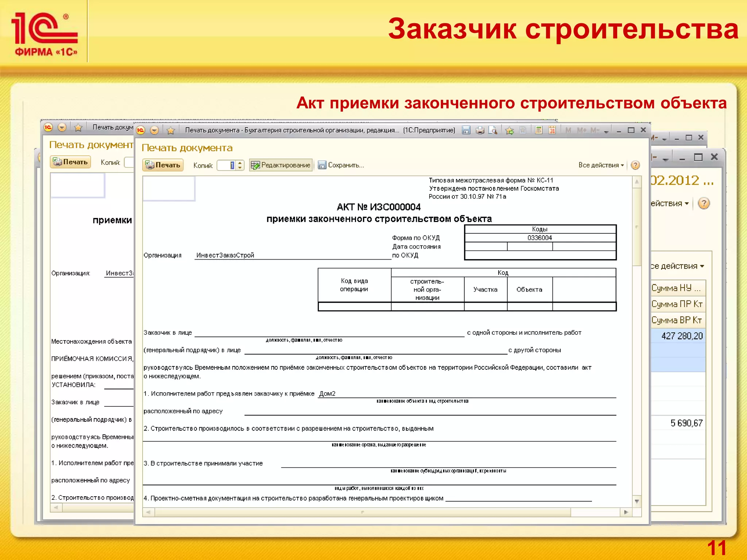The height and width of the screenshot is (560, 747).
Task: Click the Сумма ПР Кт column header
Action: (678, 304)
